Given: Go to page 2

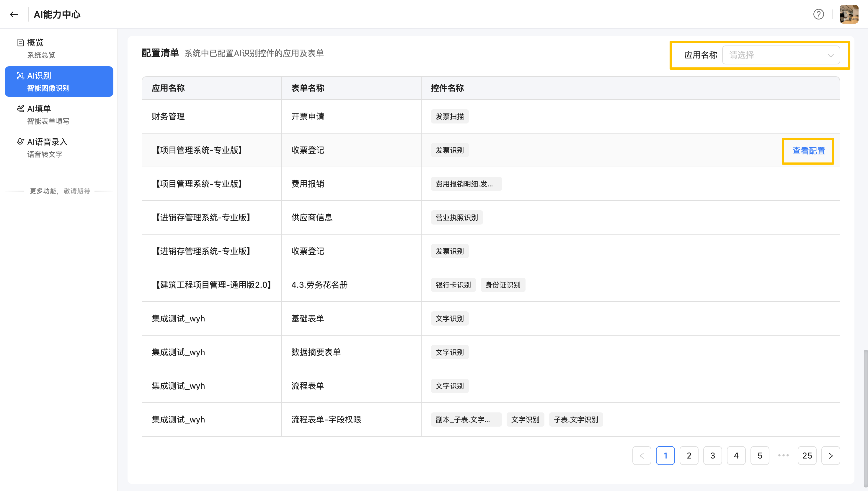Looking at the screenshot, I should coord(689,456).
